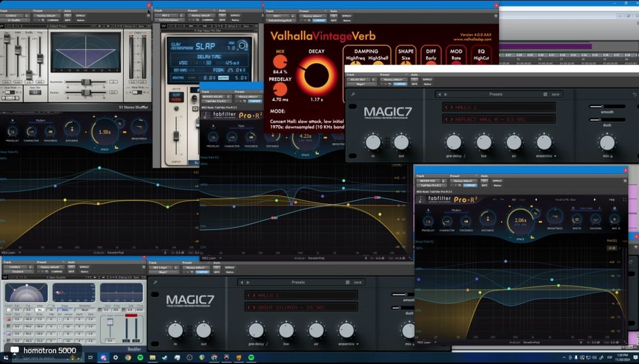The width and height of the screenshot is (639, 364).
Task: Click Space knob showing 1.58s
Action: [x=105, y=132]
